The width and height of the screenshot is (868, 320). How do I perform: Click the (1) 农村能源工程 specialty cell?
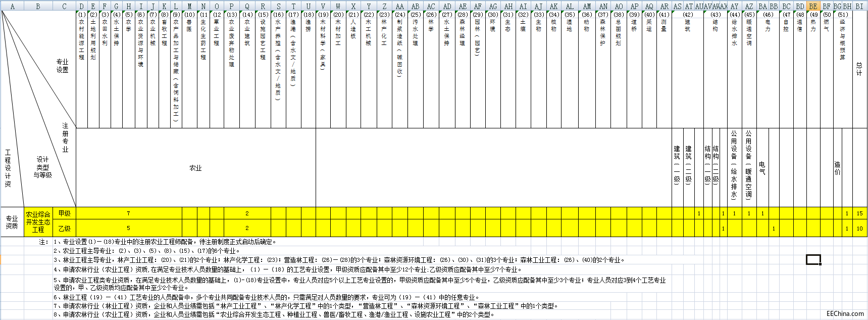(82, 69)
